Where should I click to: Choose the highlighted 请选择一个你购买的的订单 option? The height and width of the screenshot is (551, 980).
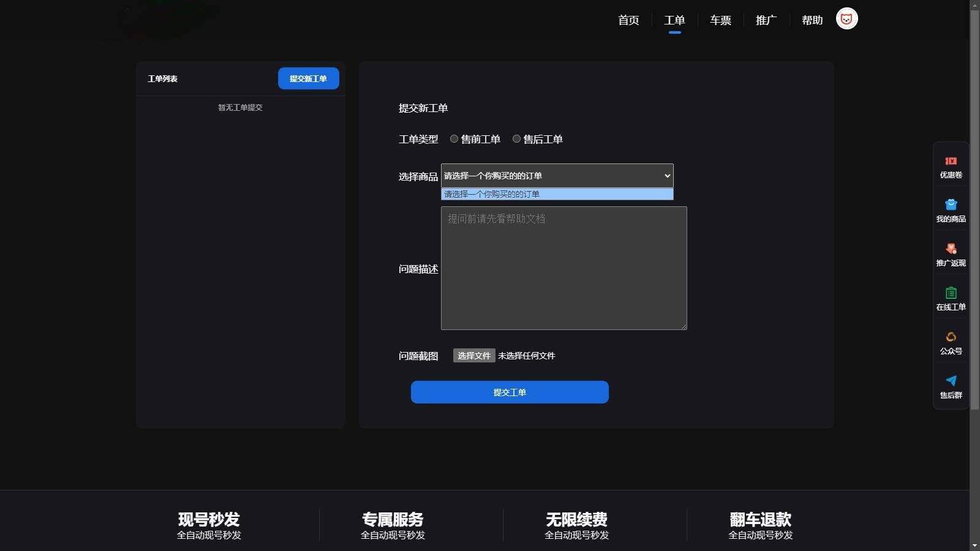(557, 194)
